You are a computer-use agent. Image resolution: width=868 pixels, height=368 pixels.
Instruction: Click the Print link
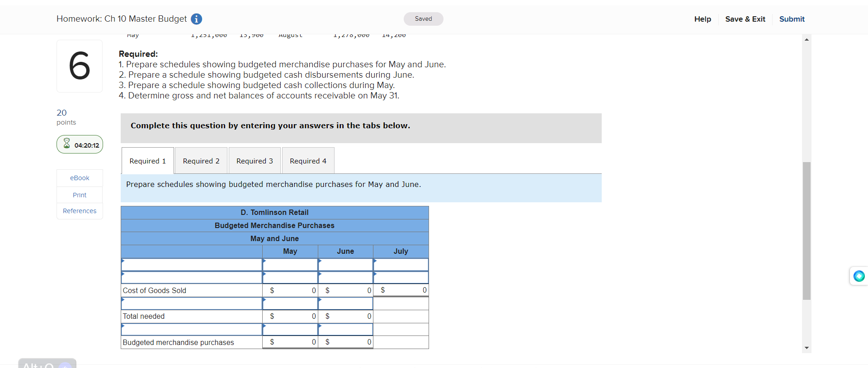[80, 195]
